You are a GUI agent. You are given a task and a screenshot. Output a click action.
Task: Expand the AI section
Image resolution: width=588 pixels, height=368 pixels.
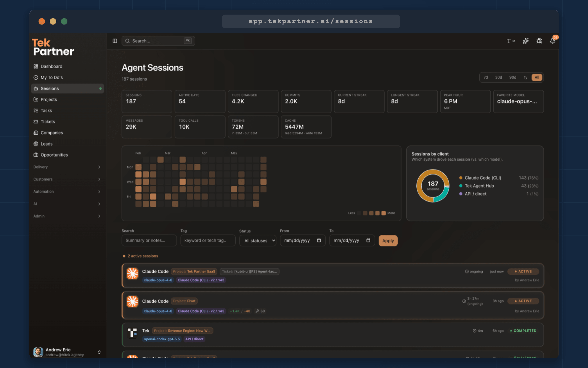(x=67, y=204)
